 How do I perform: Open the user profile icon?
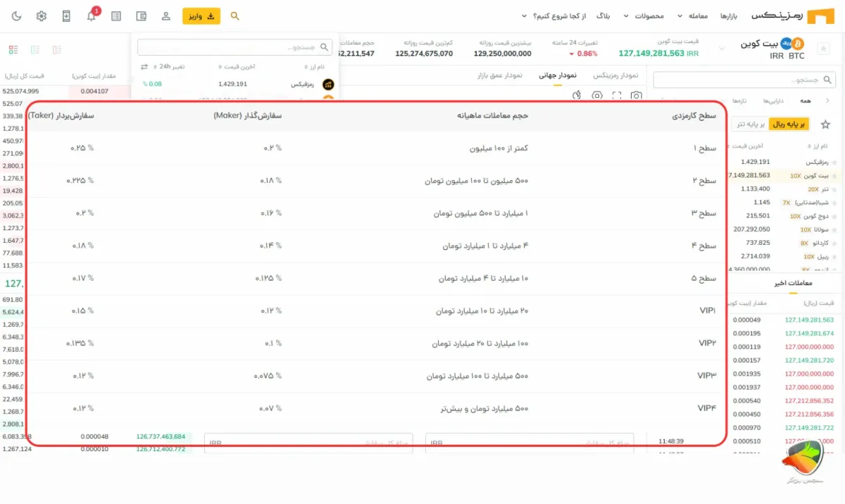pyautogui.click(x=165, y=15)
